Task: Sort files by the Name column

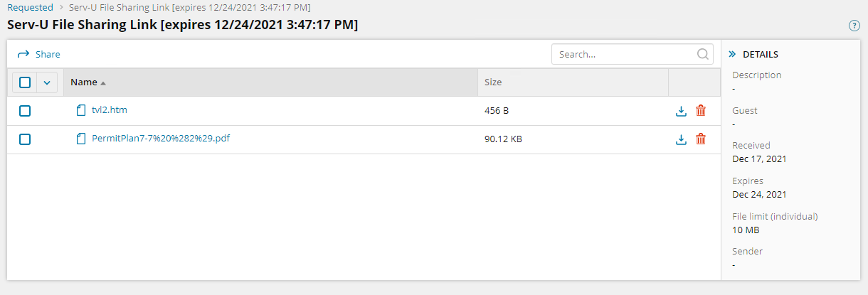Action: [x=84, y=82]
